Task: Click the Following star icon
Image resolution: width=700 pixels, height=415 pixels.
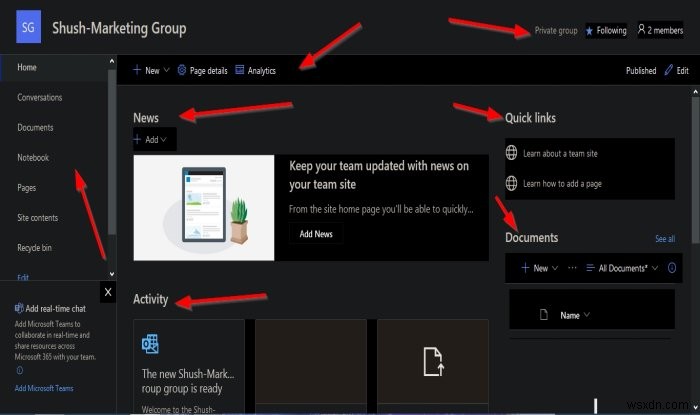Action: pyautogui.click(x=589, y=31)
